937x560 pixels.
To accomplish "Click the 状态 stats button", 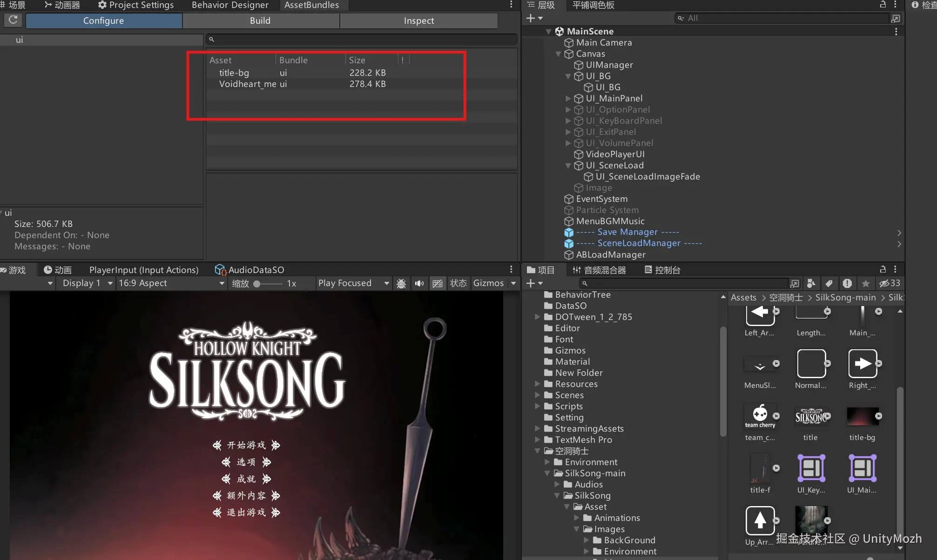I will 458,283.
